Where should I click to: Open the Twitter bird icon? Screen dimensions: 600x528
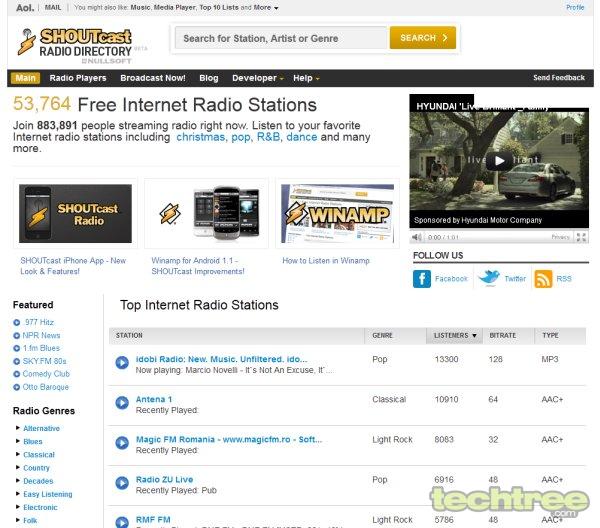pyautogui.click(x=489, y=278)
